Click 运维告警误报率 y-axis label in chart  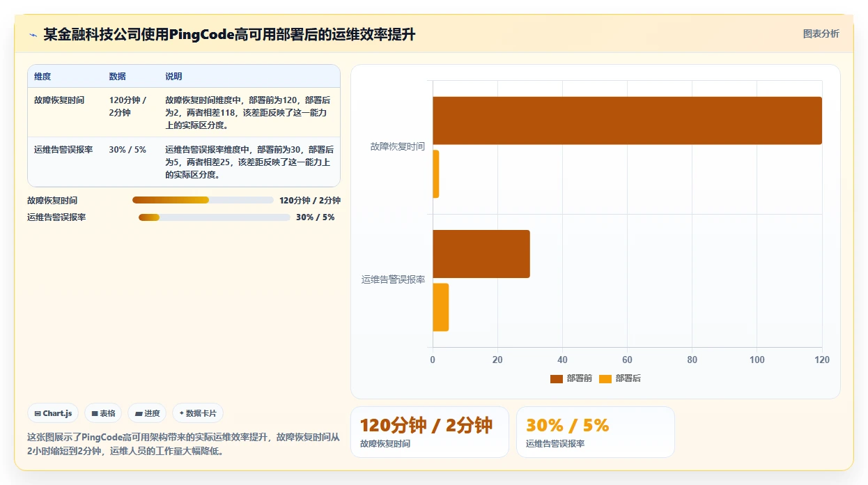point(394,280)
